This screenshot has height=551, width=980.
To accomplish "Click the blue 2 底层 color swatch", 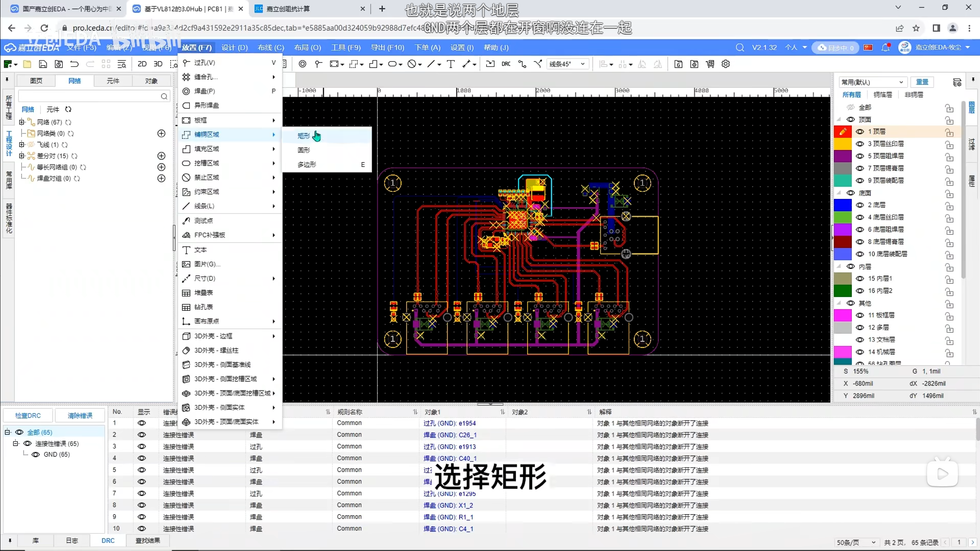I will [843, 205].
